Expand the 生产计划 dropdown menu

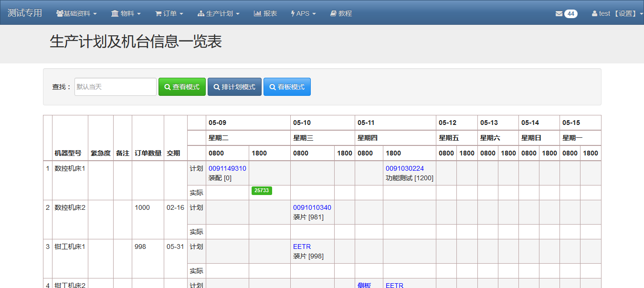pyautogui.click(x=219, y=14)
